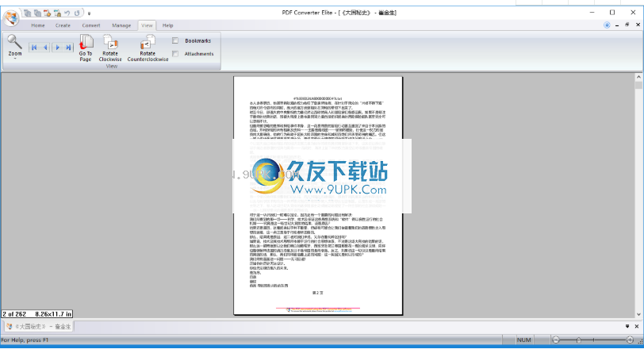This screenshot has width=644, height=353.
Task: Open the Zoom magnifier dropdown
Action: 15,47
